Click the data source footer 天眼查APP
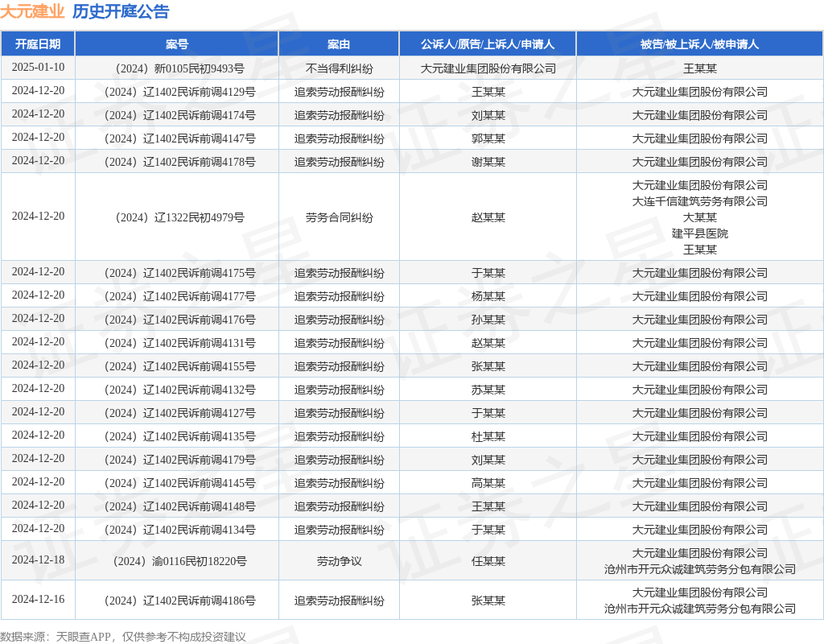824x644 pixels. 83,637
